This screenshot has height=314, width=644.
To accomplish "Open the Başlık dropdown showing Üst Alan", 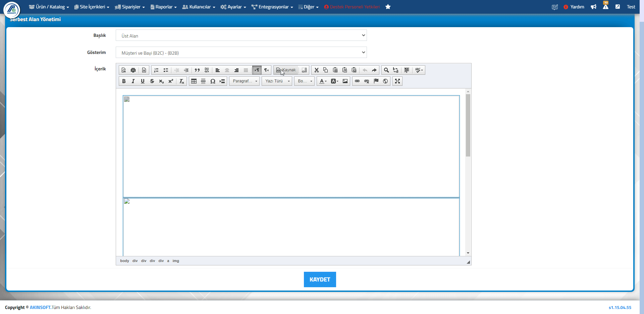I will [x=241, y=36].
